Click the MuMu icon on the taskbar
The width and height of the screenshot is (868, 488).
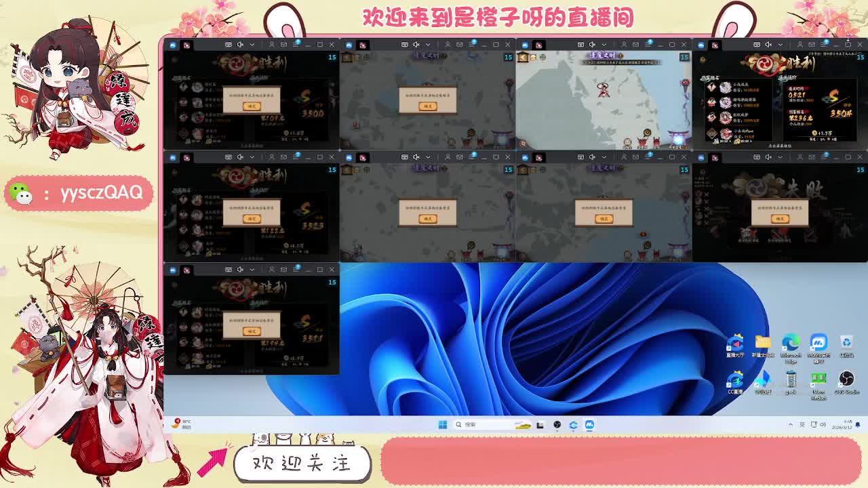tap(589, 425)
